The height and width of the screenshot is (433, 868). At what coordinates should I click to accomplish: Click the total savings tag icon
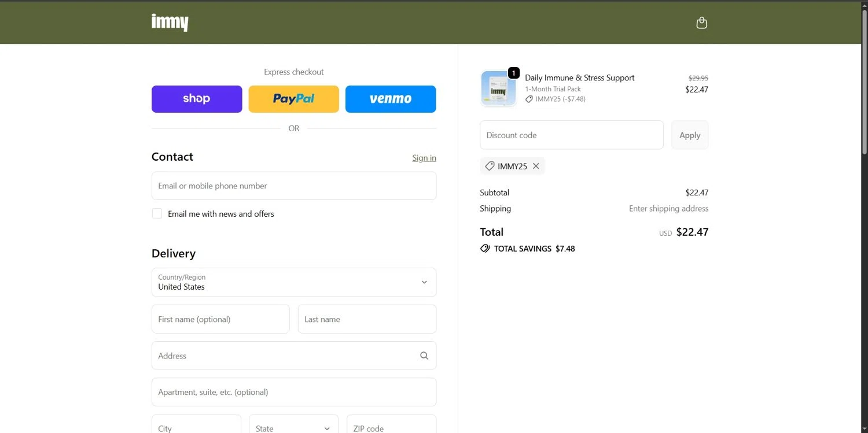coord(485,249)
